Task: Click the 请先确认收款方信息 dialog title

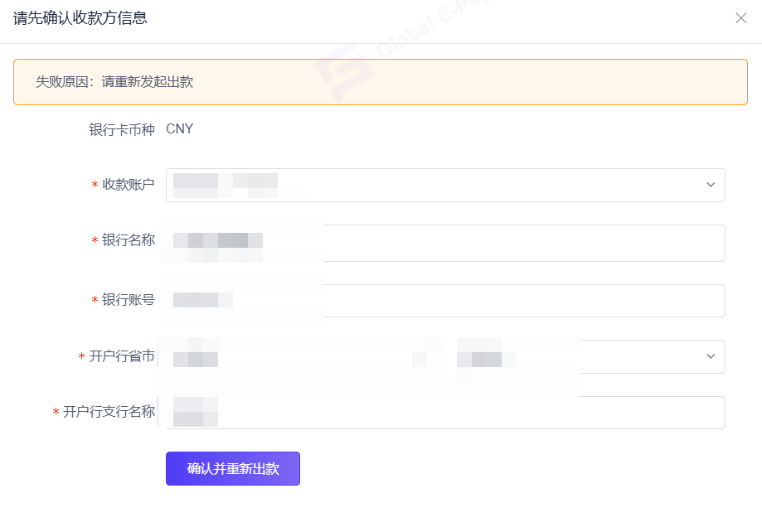Action: [x=80, y=17]
